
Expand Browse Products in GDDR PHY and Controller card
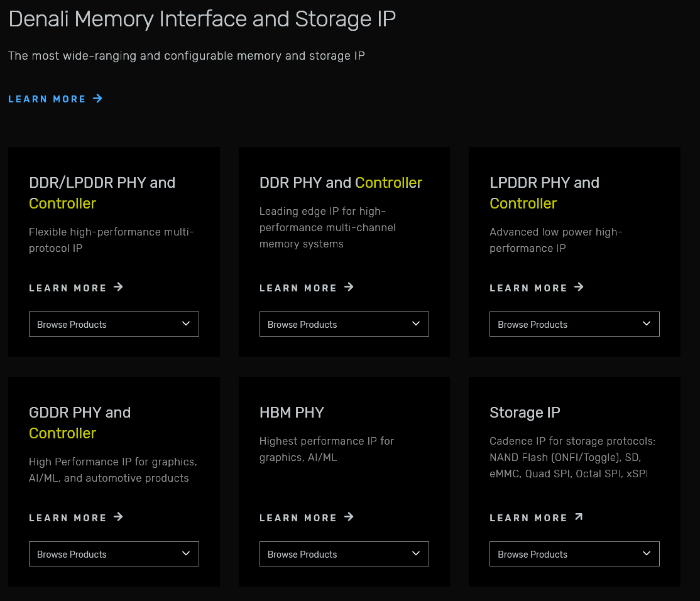click(x=114, y=554)
